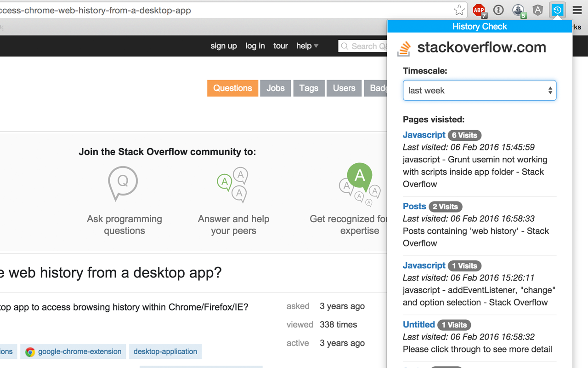
Task: Click the '338 times' view count
Action: click(338, 325)
